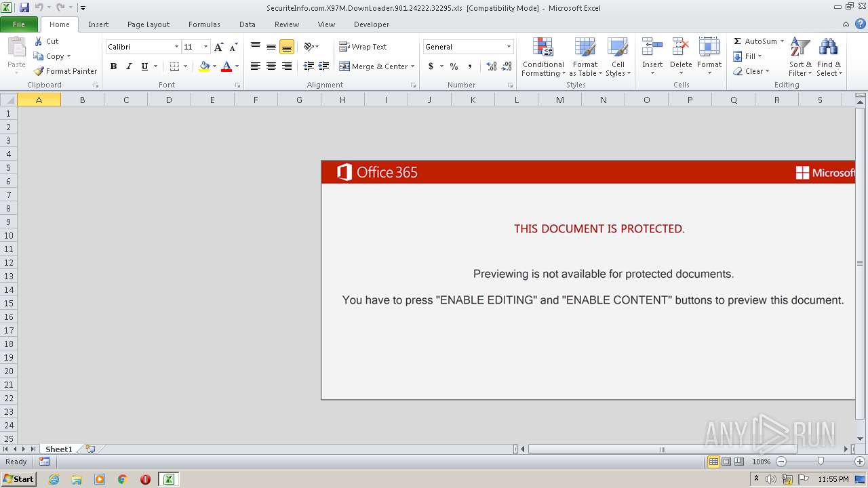Open the font size dropdown
The image size is (868, 488).
(x=205, y=47)
